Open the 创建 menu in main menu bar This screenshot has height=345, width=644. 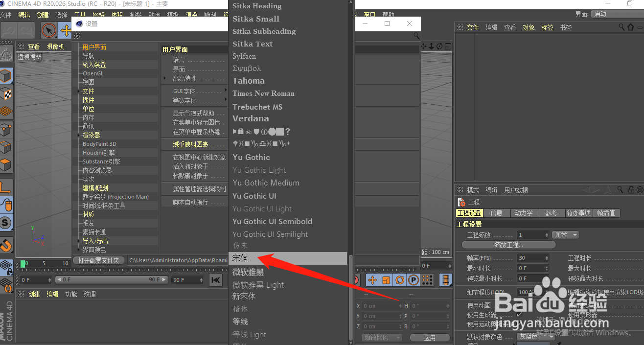43,15
